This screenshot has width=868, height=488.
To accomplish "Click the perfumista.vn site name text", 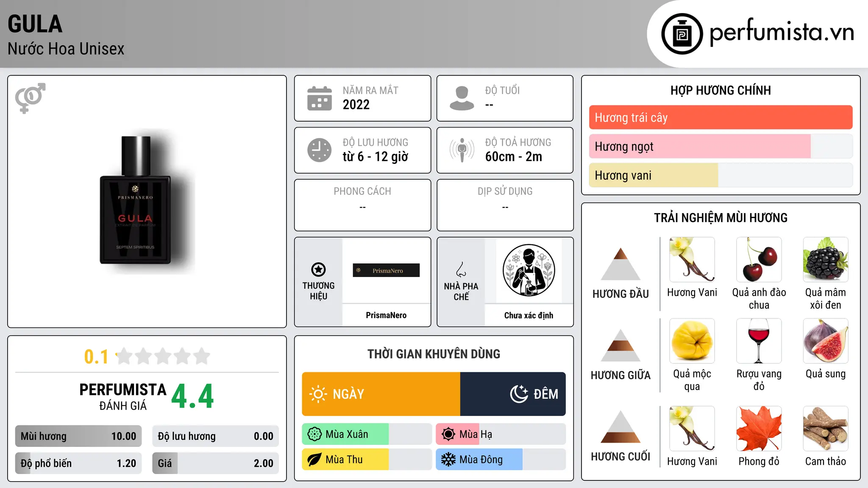I will [782, 32].
